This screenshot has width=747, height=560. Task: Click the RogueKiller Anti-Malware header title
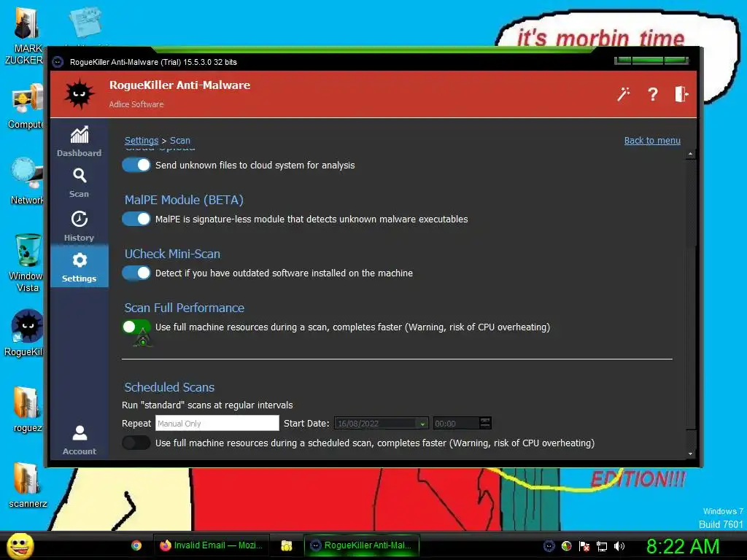tap(179, 85)
